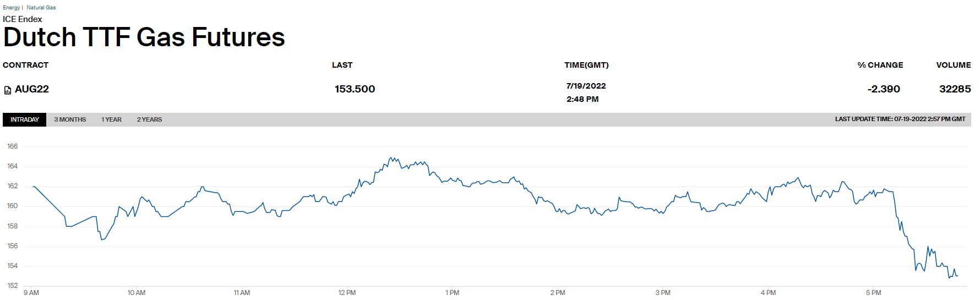Select the INTRADAY chart tab
Image resolution: width=980 pixels, height=300 pixels.
[x=25, y=119]
